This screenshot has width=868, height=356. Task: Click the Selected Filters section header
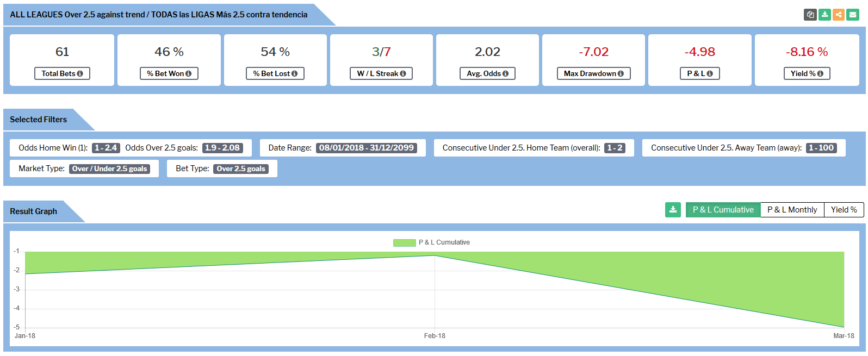coord(38,120)
